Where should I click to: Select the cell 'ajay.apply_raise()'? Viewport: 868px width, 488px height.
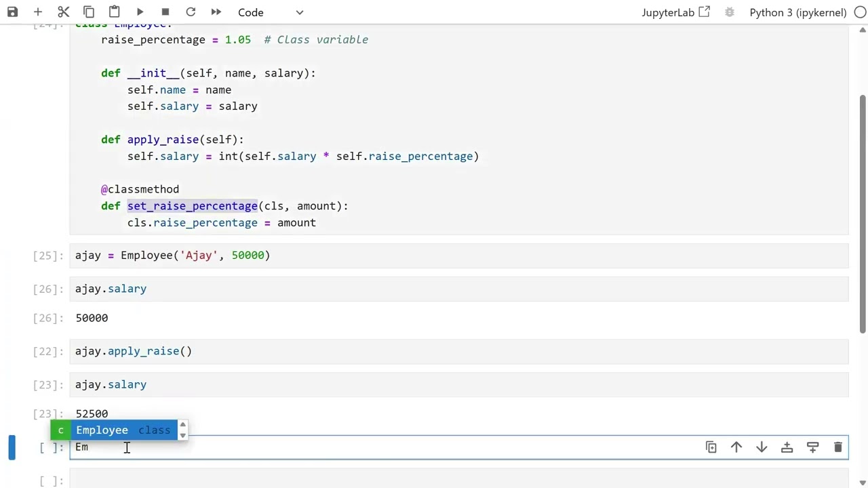tap(459, 351)
